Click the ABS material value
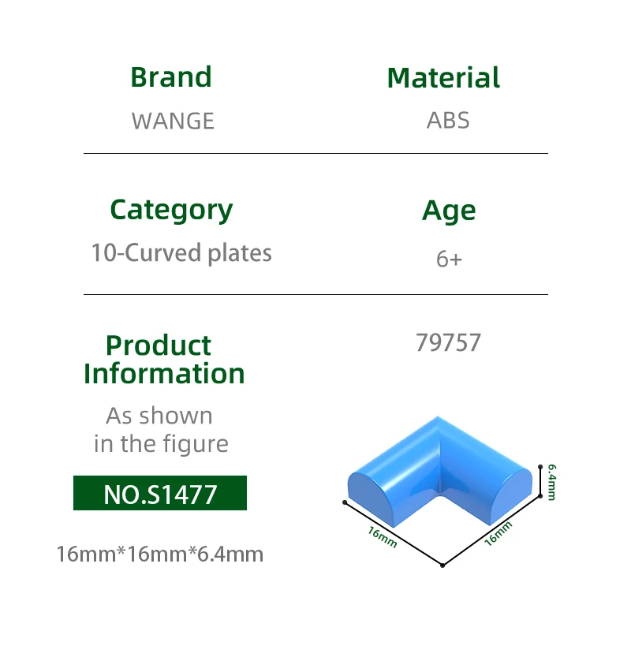 pos(448,121)
